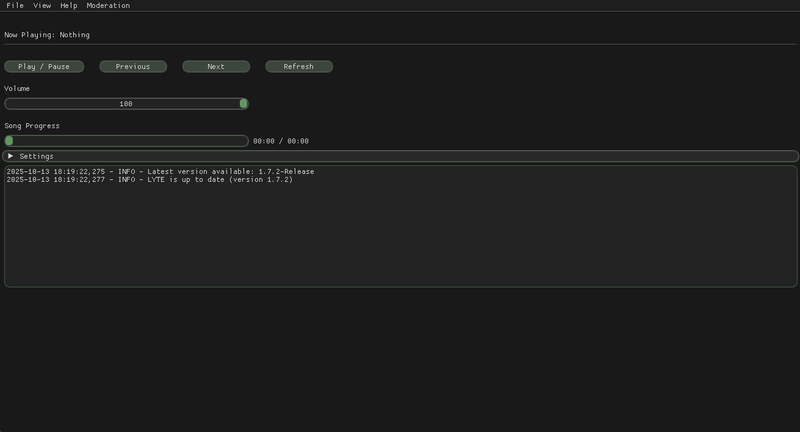Click the Play / Pause button
Image resolution: width=800 pixels, height=432 pixels.
44,67
